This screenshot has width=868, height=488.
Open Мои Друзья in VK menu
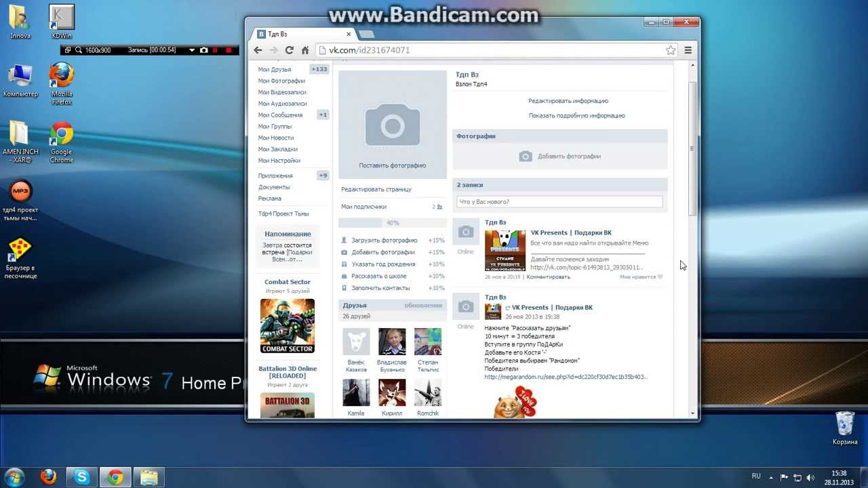(x=275, y=69)
